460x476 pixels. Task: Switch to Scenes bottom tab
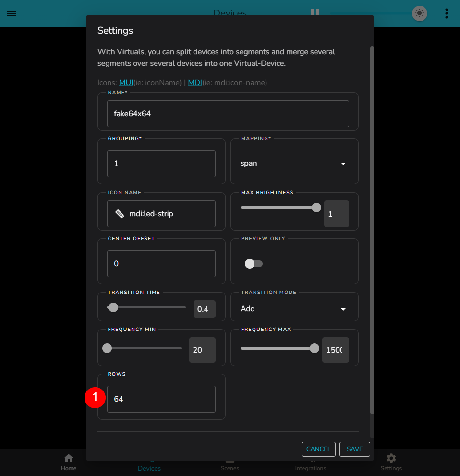[x=230, y=467]
